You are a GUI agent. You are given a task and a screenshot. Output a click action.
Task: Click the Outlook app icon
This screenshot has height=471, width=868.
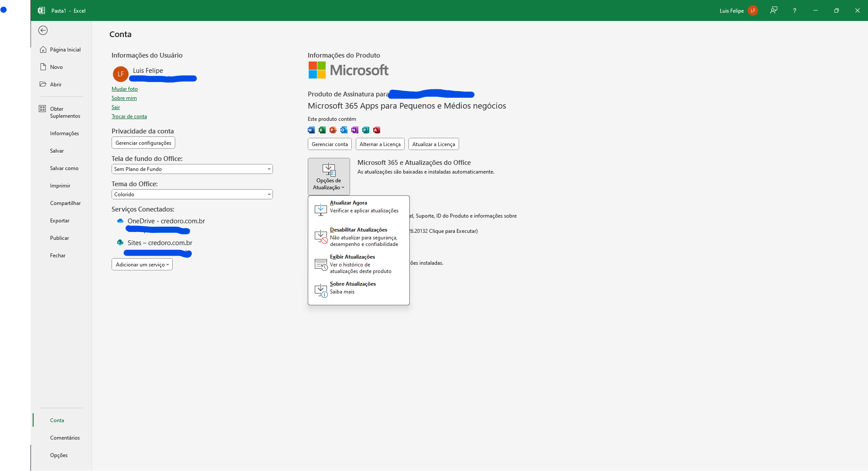(x=344, y=130)
